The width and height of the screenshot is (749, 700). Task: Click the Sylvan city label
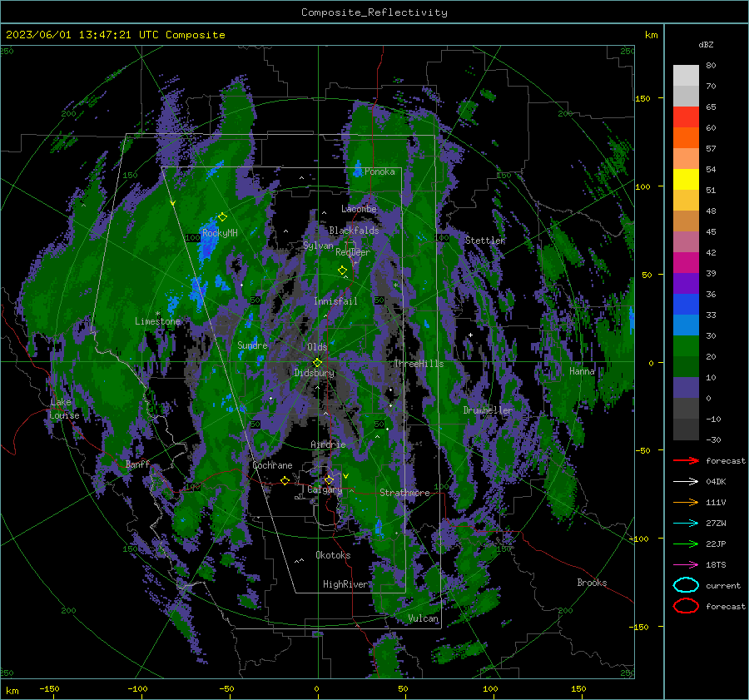(318, 246)
